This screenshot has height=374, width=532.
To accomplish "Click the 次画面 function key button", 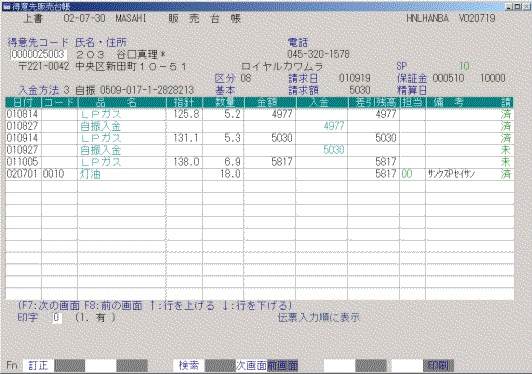I will (x=251, y=366).
